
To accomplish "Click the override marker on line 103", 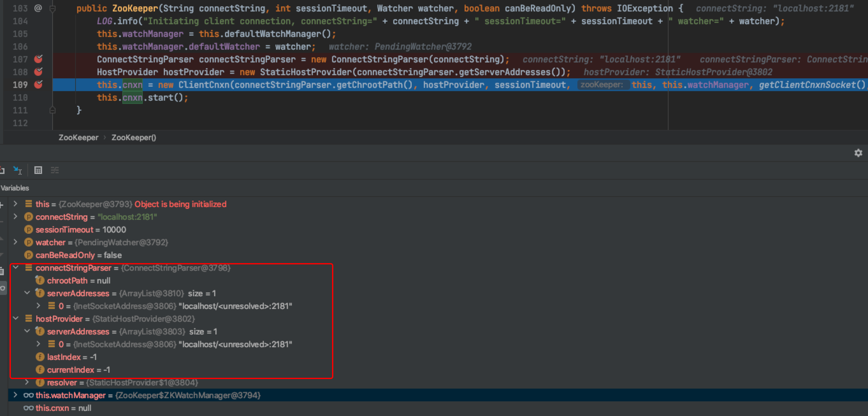I will tap(38, 8).
